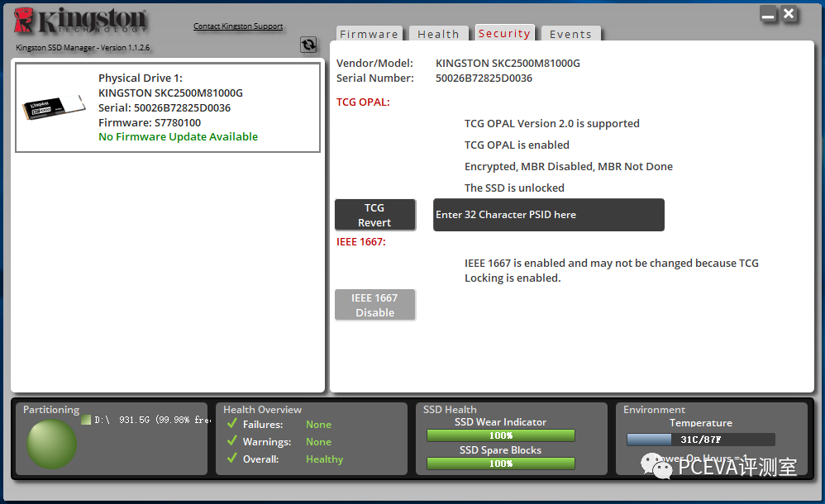Click the 'Environment' panel heading
The image size is (825, 504).
[x=654, y=409]
